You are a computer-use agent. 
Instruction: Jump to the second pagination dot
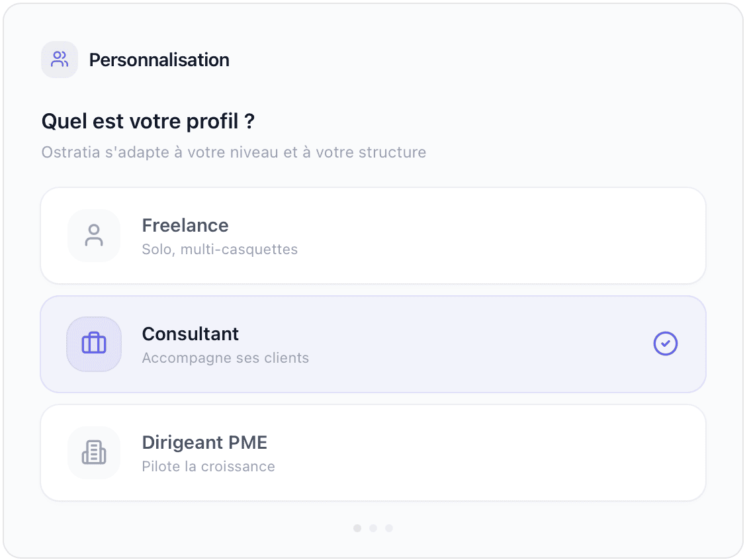click(373, 528)
